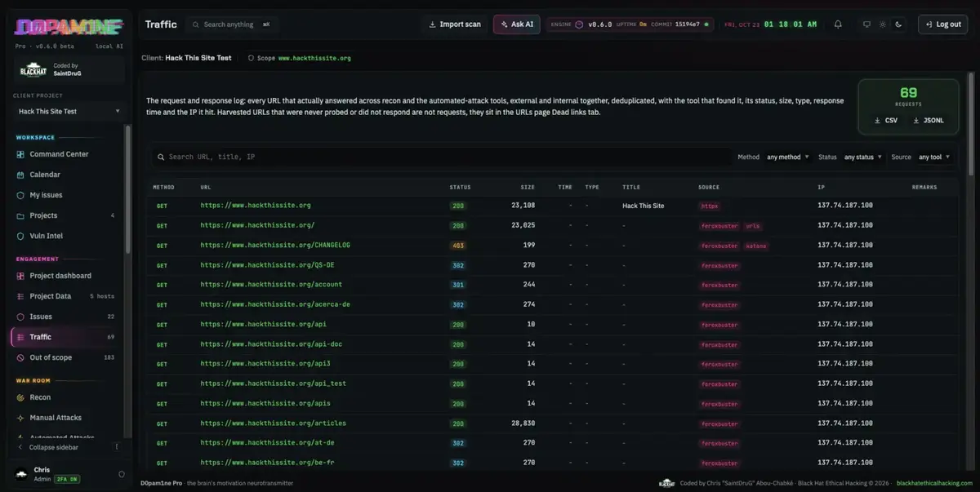This screenshot has width=980, height=492.
Task: Click the Manual Attacks icon
Action: pos(21,418)
